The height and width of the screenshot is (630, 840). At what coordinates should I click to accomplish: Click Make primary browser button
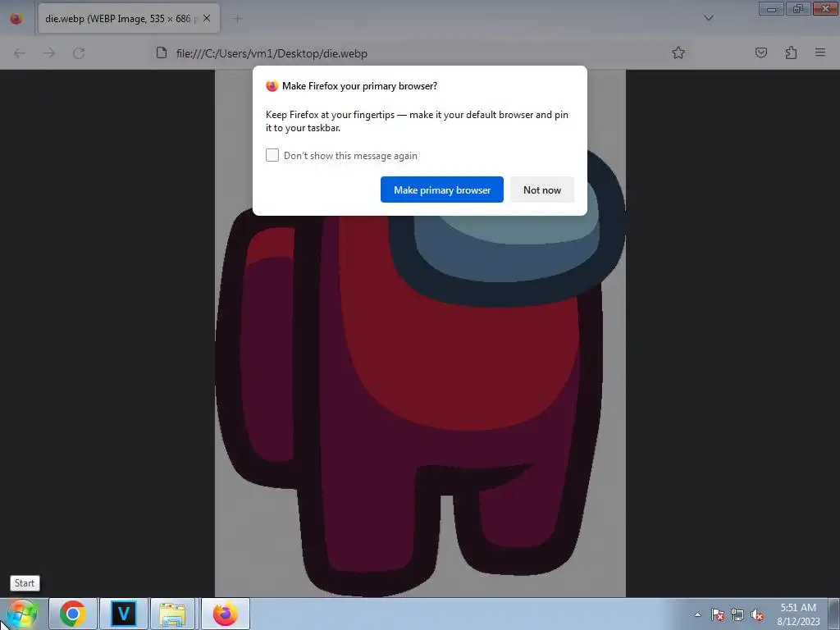click(442, 189)
